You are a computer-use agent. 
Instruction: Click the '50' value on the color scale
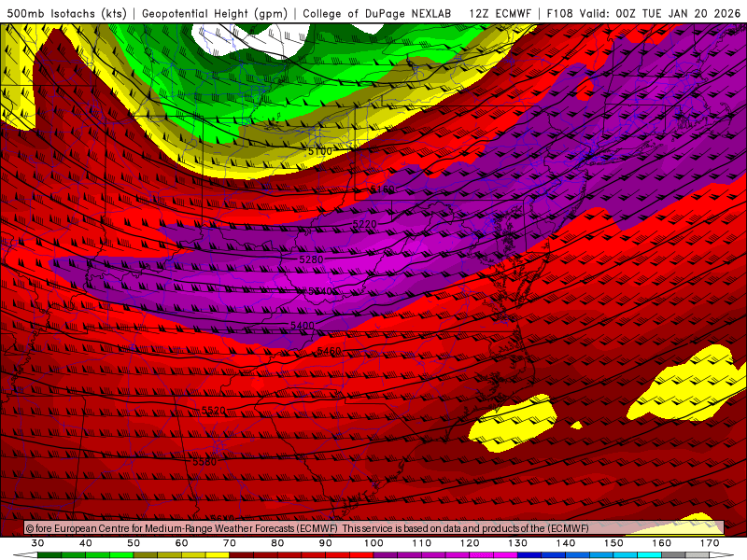click(134, 543)
